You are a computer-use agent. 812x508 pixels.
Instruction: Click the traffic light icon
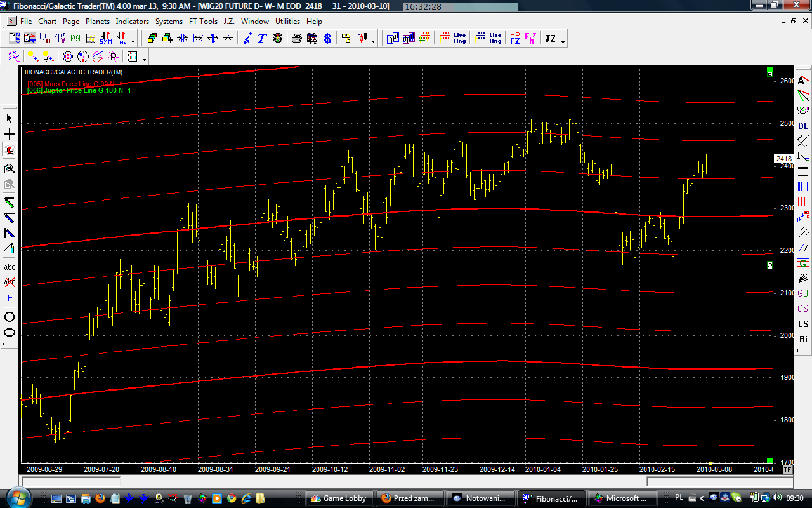(278, 39)
